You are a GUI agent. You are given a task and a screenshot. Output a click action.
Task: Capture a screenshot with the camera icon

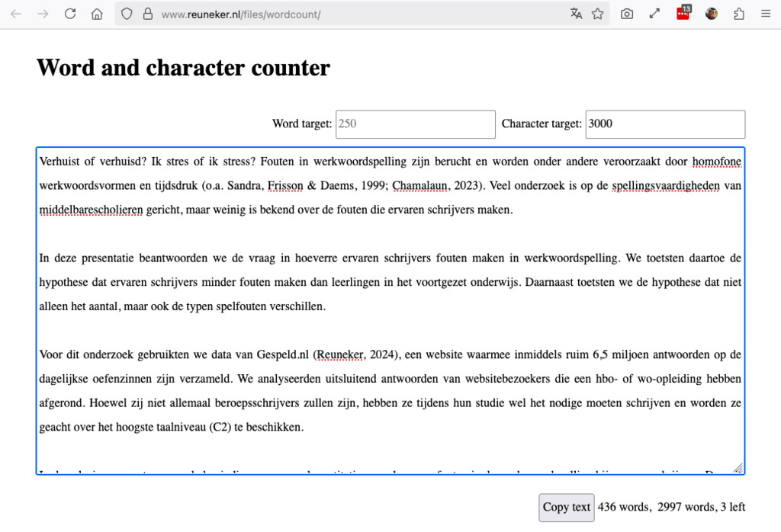(x=627, y=13)
